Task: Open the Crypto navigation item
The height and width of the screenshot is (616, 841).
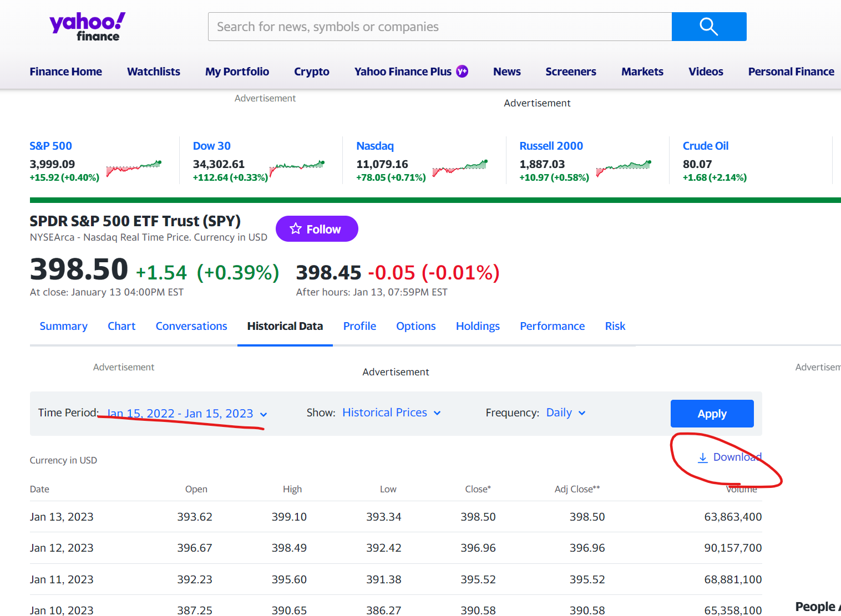Action: click(312, 72)
